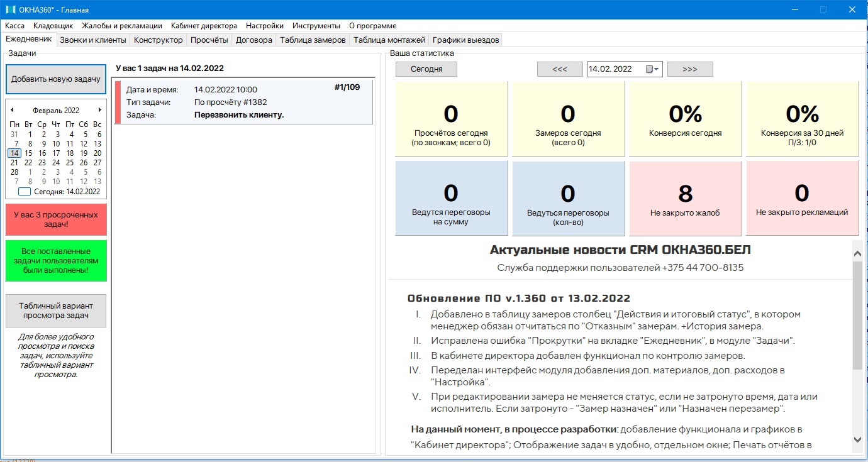
Task: Select the Ежедневник tab
Action: point(29,39)
